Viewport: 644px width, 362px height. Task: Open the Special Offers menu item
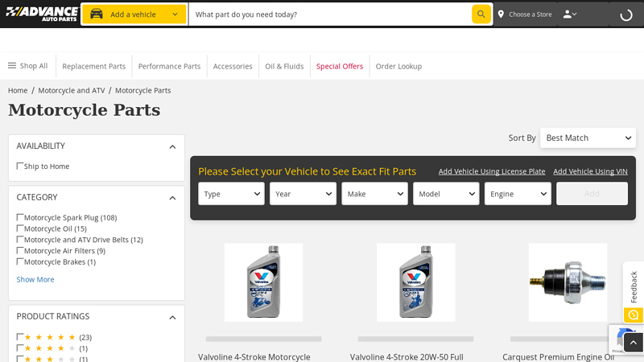click(x=340, y=66)
